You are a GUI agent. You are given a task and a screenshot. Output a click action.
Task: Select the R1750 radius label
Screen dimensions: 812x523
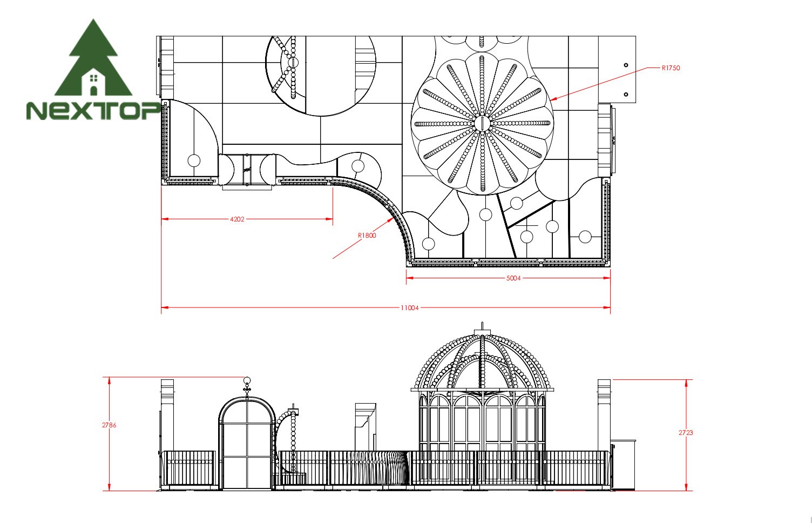(x=671, y=68)
